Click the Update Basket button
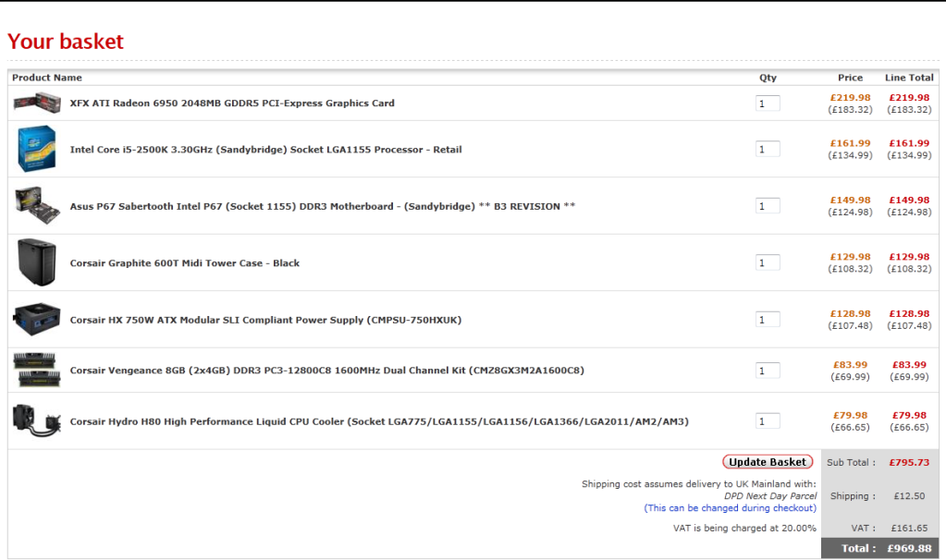The width and height of the screenshot is (946, 560). point(768,462)
